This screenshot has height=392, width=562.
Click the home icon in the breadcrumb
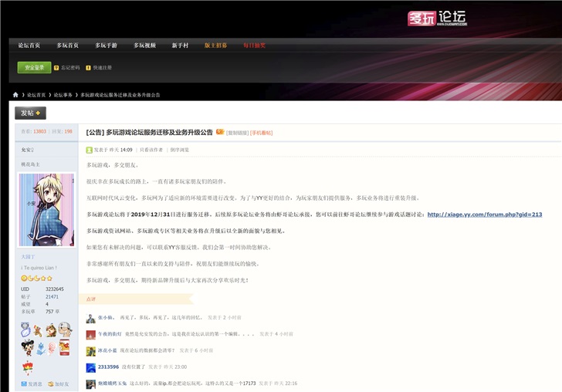pyautogui.click(x=15, y=95)
